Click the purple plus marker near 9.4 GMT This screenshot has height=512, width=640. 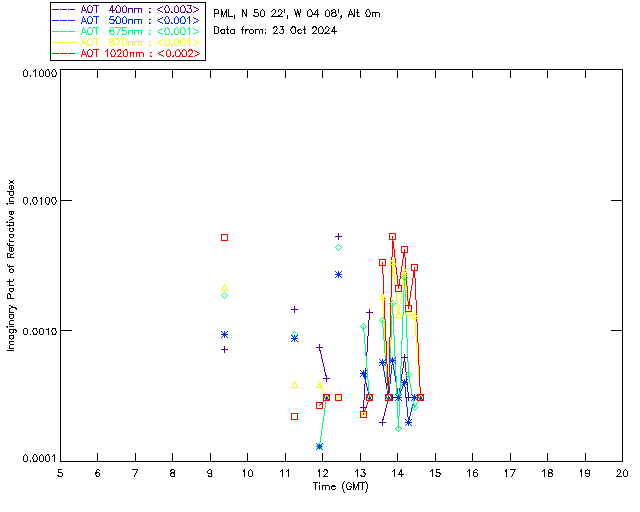224,349
